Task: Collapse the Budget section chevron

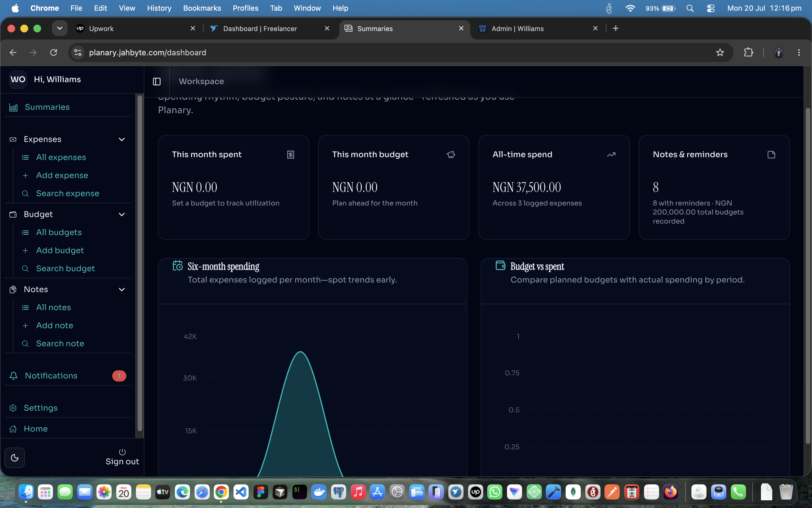Action: point(122,214)
